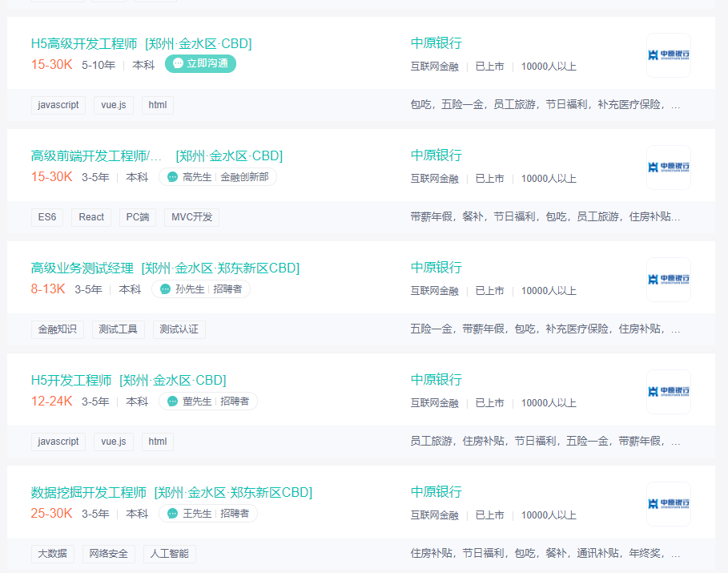Click the 人工智能 tag
Image resolution: width=728 pixels, height=573 pixels.
[x=170, y=554]
